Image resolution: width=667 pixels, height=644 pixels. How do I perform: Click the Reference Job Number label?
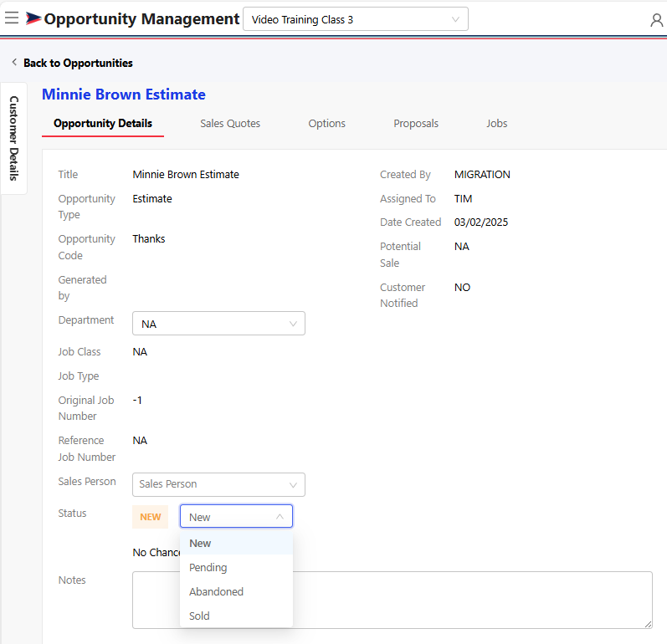(87, 448)
